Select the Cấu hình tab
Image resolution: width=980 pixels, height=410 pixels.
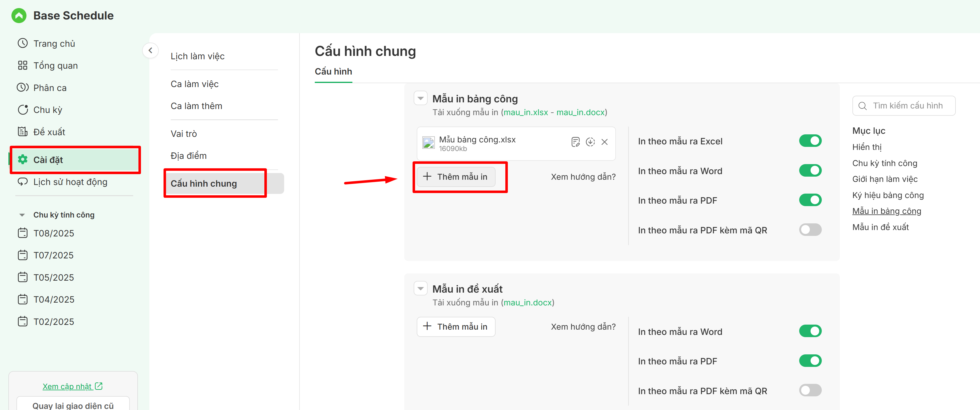(333, 71)
